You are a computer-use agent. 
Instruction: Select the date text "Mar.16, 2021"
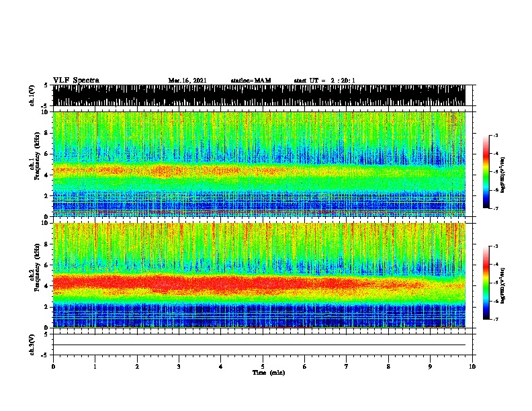pos(187,81)
